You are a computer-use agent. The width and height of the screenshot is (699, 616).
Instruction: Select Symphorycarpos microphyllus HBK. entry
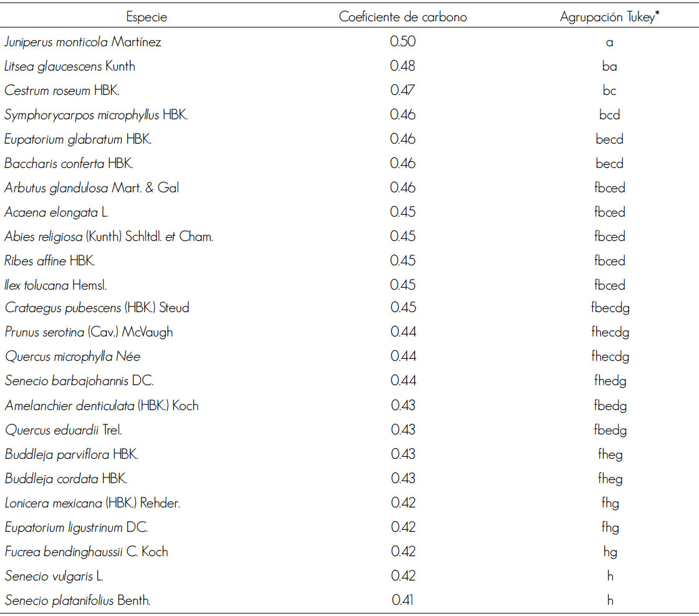(96, 115)
